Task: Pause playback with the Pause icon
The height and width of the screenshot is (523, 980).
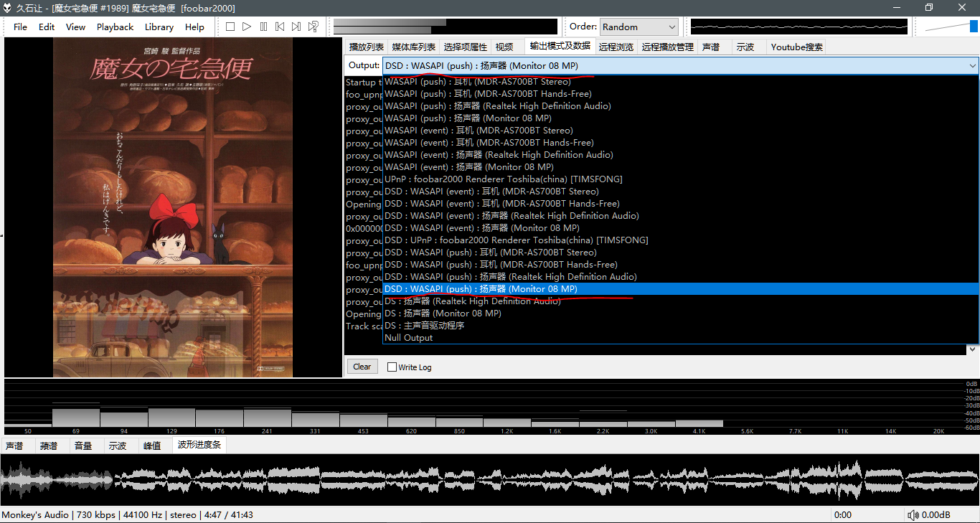Action: pos(263,27)
